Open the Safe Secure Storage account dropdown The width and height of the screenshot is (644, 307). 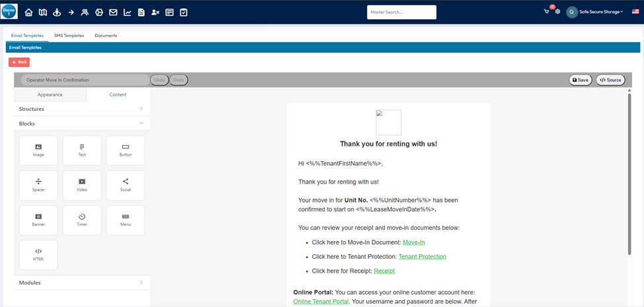pos(600,12)
